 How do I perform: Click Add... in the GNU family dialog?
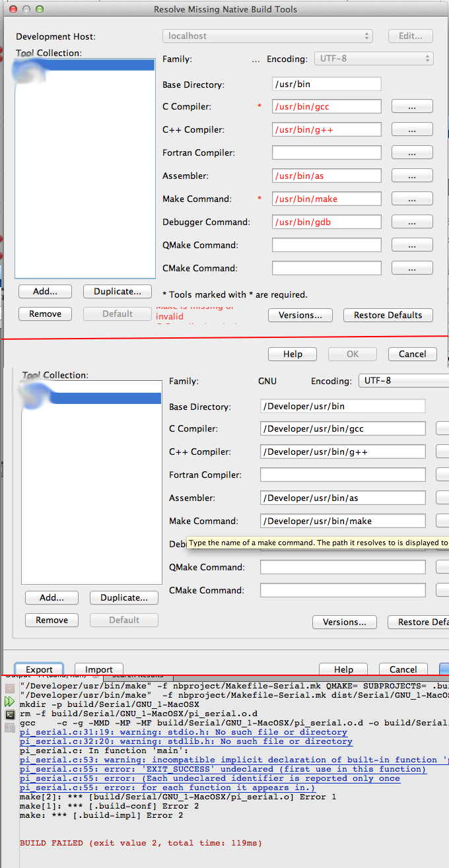52,597
